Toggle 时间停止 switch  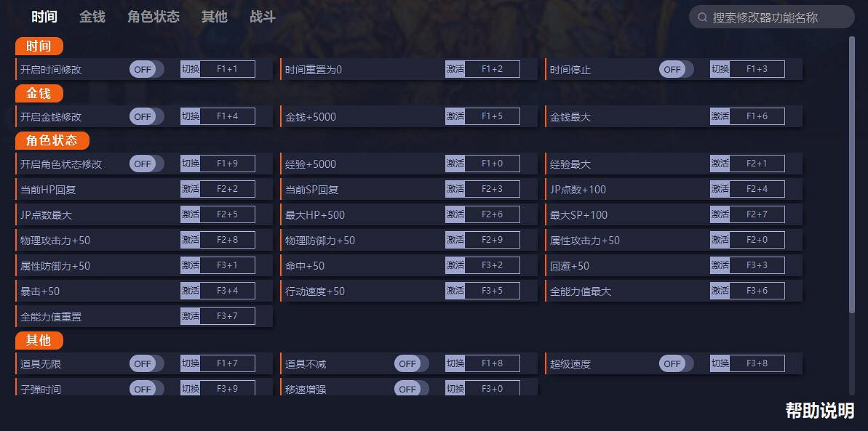[676, 70]
